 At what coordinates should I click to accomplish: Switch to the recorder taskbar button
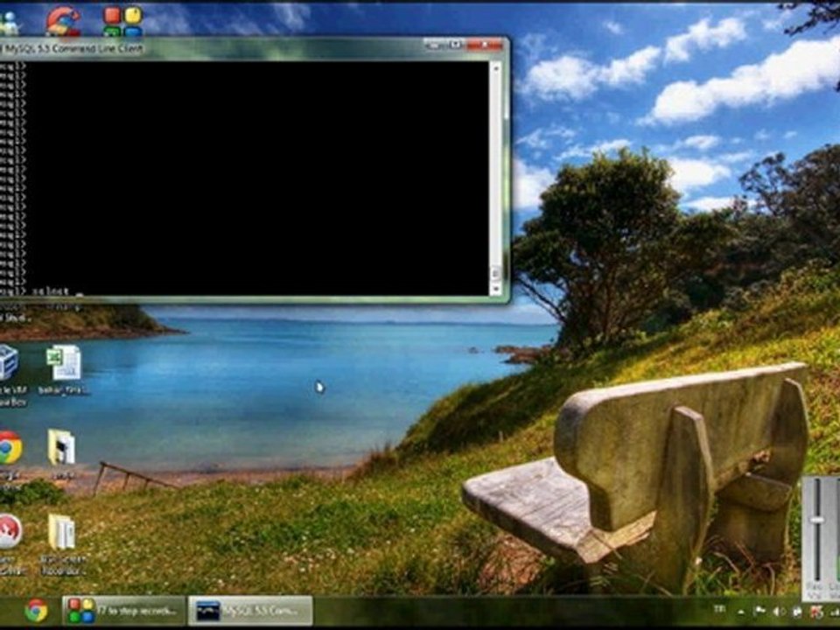123,611
